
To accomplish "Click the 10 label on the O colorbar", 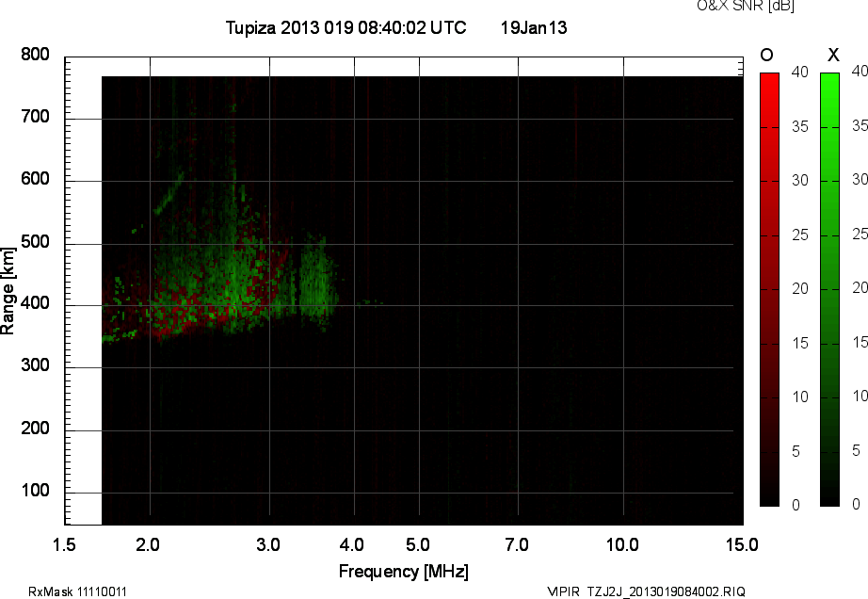I will (800, 397).
